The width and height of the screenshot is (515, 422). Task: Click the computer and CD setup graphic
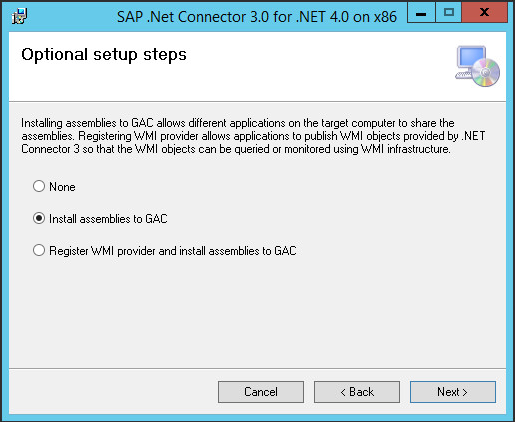477,66
